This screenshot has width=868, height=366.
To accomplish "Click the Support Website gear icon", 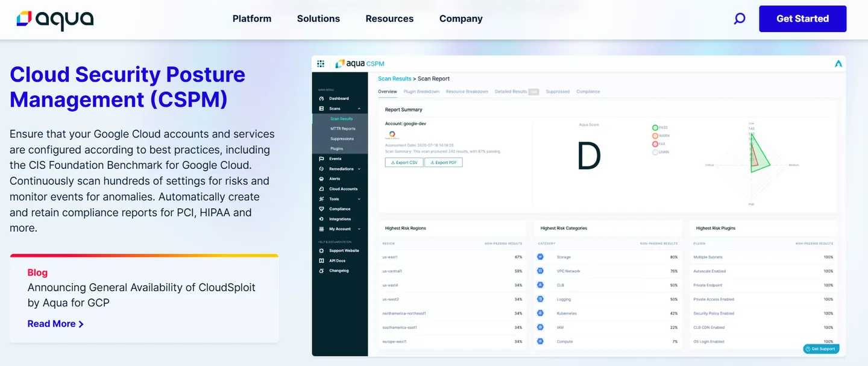I will coord(321,251).
